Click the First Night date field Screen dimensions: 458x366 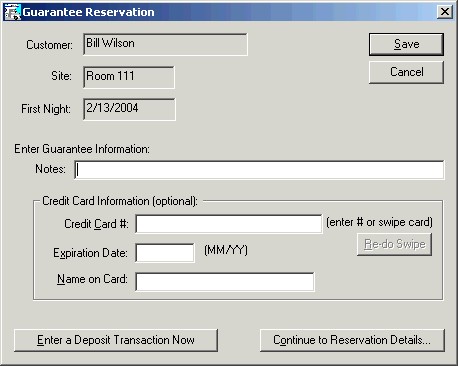point(129,109)
